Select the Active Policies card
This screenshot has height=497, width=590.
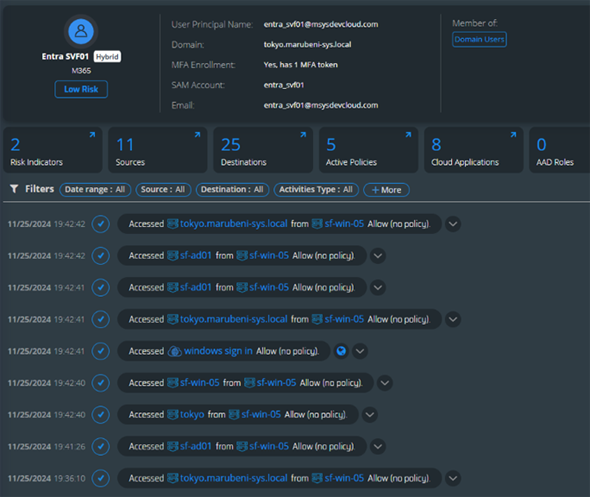tap(368, 150)
